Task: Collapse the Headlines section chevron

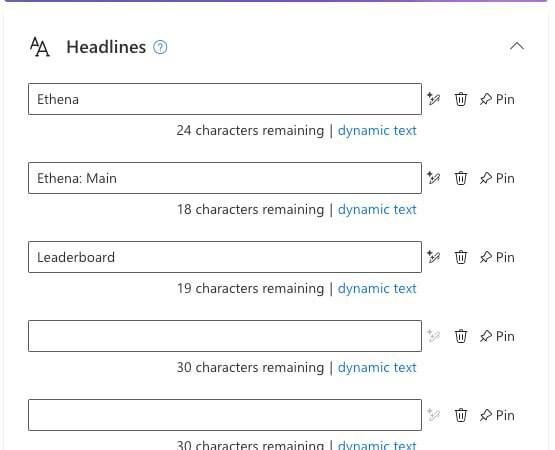Action: coord(517,46)
